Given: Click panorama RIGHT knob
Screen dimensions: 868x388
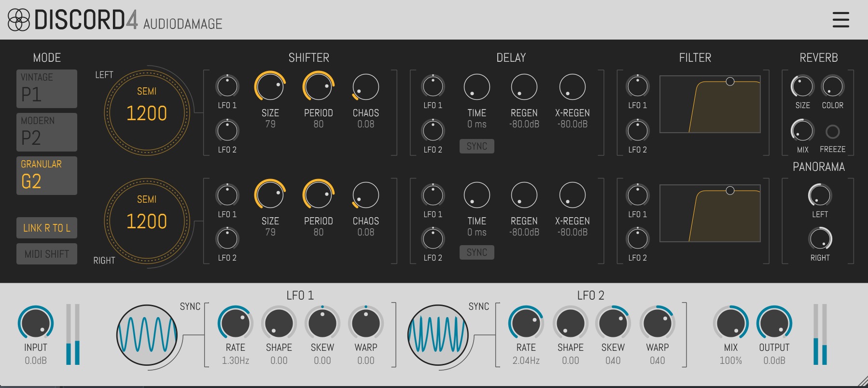Looking at the screenshot, I should (x=820, y=239).
